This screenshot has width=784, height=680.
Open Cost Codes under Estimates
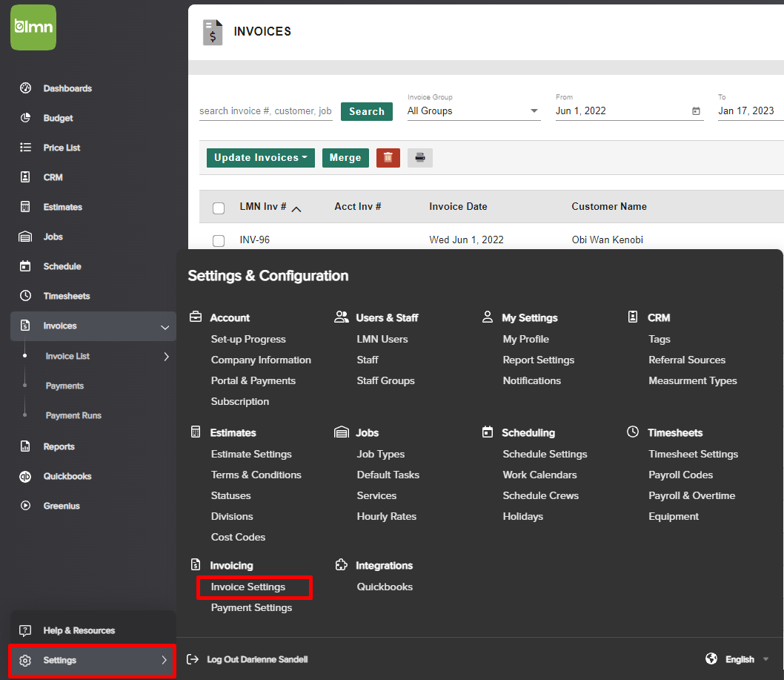(238, 537)
